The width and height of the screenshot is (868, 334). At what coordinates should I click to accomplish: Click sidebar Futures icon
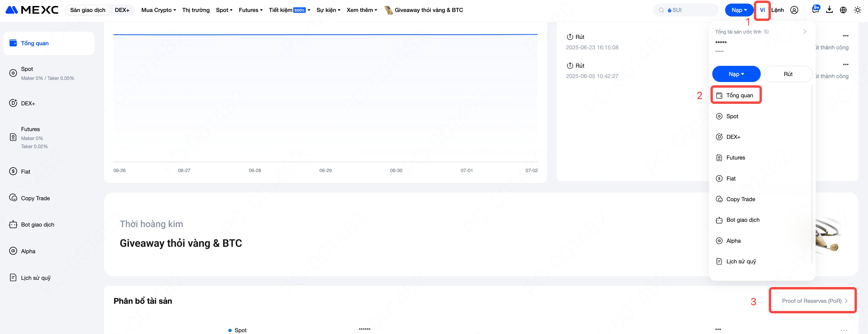pyautogui.click(x=13, y=137)
